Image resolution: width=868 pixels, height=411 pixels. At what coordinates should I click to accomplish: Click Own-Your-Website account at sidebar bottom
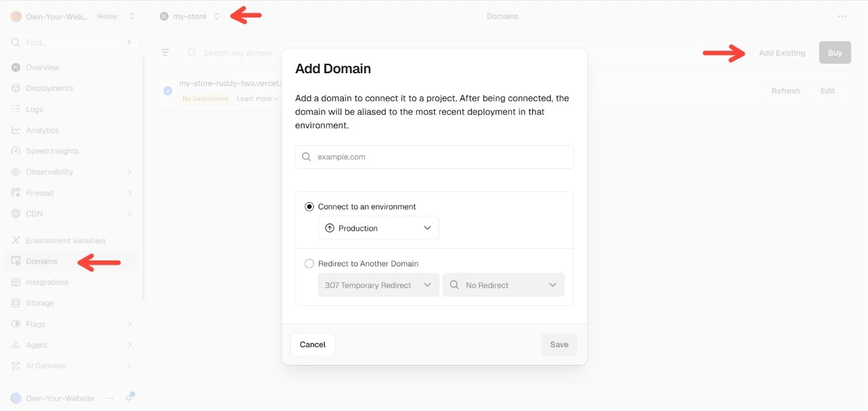click(x=60, y=398)
